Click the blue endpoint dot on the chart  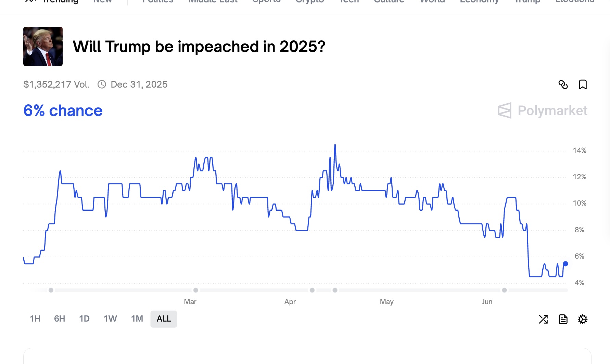565,264
